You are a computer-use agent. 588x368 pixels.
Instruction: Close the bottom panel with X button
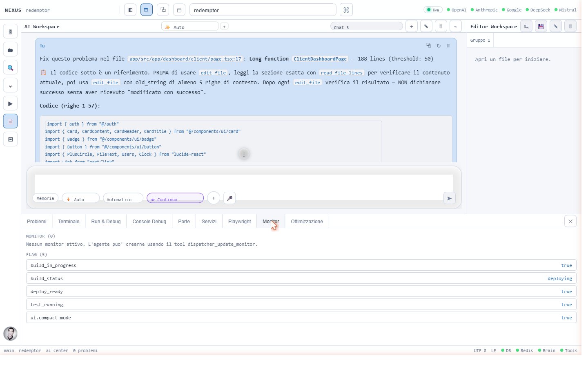pos(570,221)
